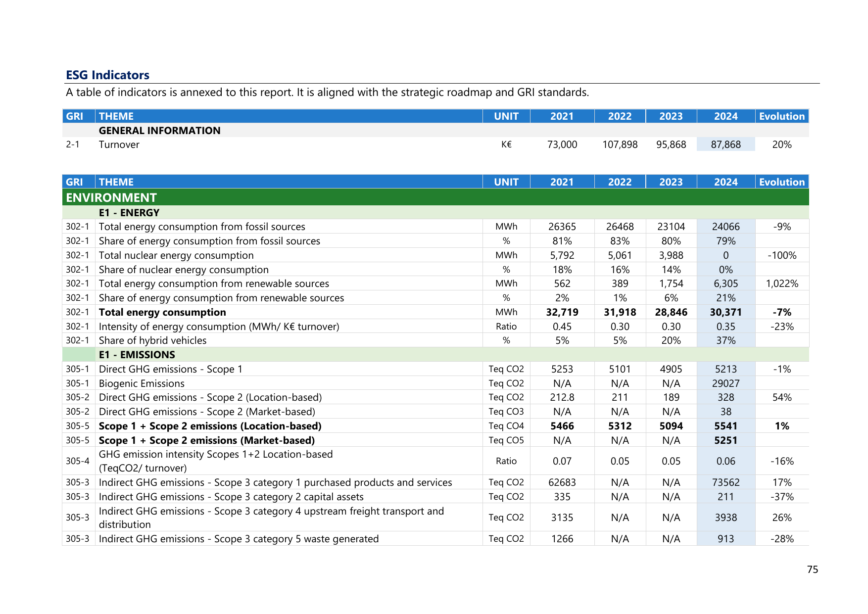Select the green ENVIRONMENT section header
This screenshot has height=614, width=868.
[x=435, y=197]
